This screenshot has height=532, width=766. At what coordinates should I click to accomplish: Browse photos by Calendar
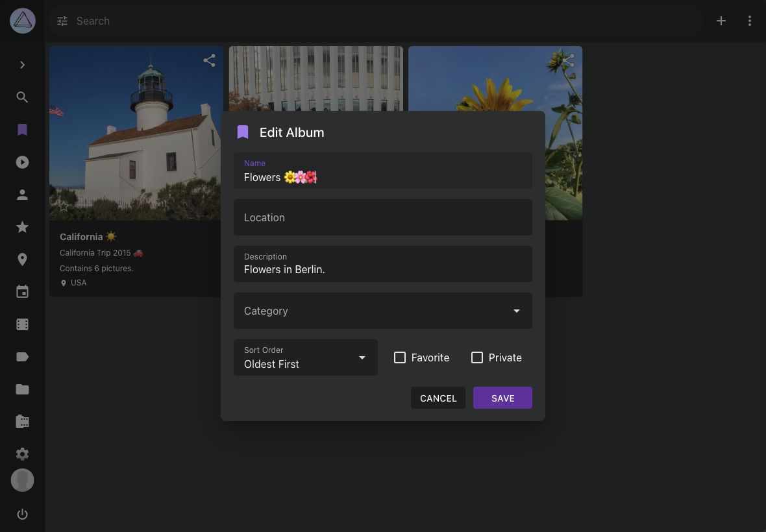tap(22, 291)
